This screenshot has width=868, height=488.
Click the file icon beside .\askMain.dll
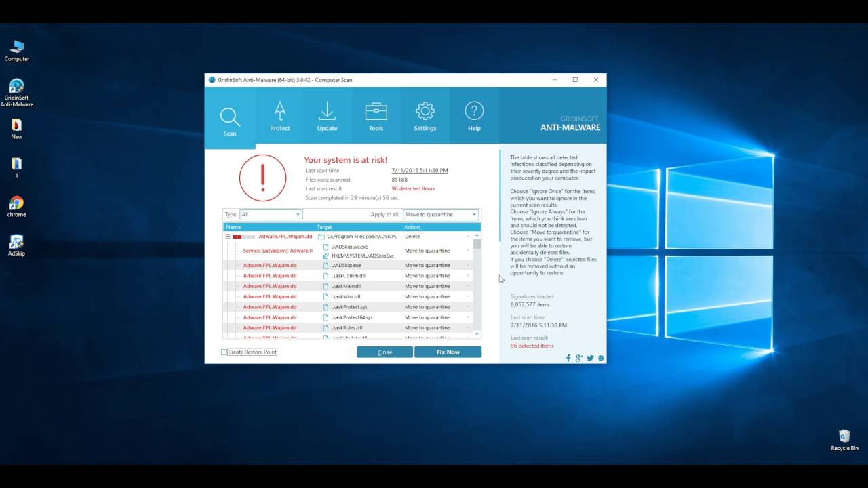[326, 286]
